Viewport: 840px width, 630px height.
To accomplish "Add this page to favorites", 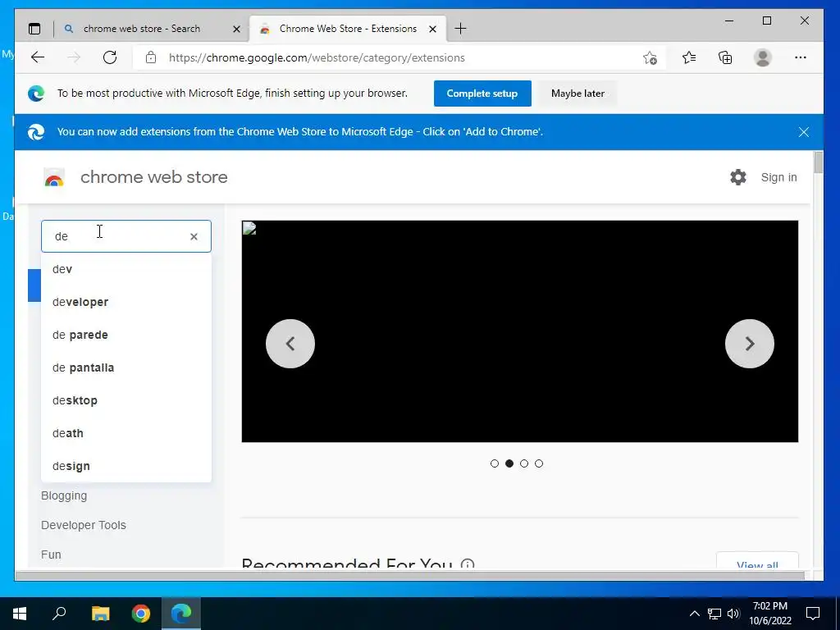I will pos(650,57).
